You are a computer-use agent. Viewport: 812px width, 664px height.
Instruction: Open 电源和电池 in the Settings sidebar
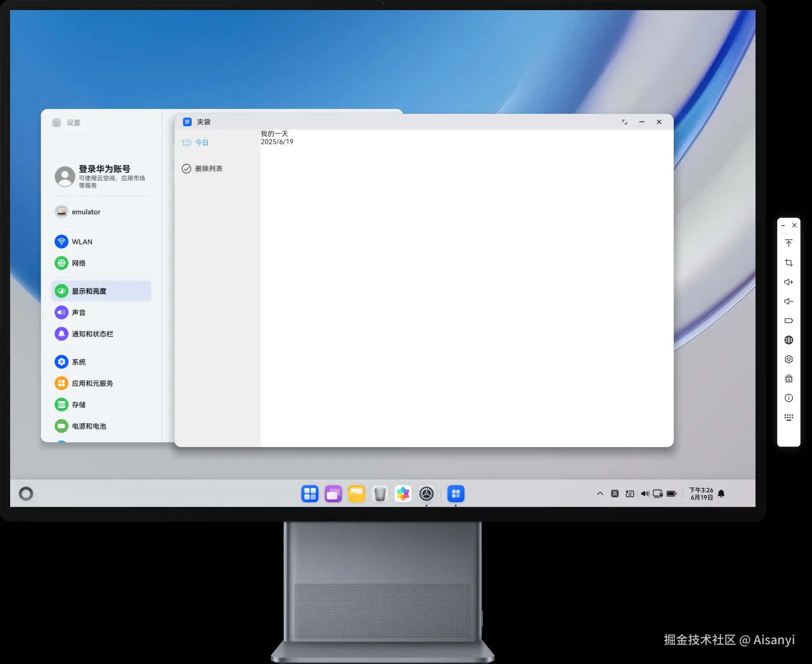coord(101,426)
